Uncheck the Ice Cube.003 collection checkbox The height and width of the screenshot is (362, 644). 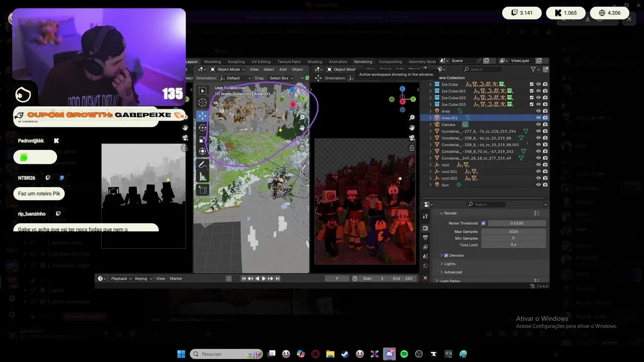(532, 105)
